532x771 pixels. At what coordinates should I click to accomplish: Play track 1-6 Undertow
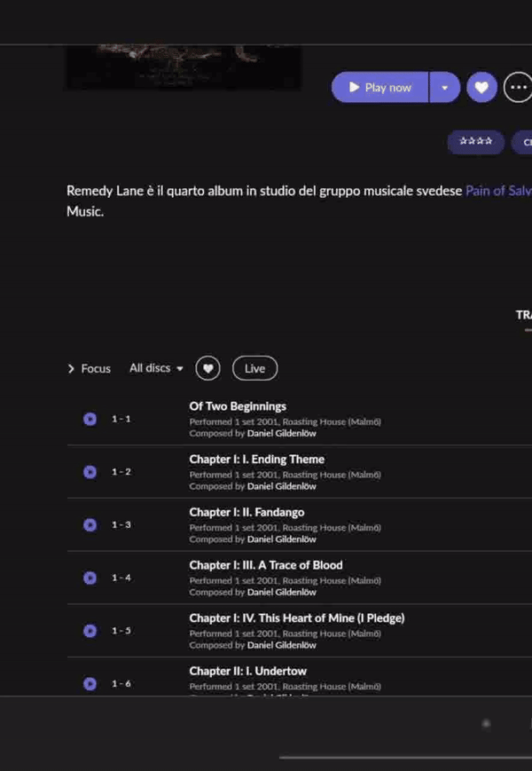point(90,684)
